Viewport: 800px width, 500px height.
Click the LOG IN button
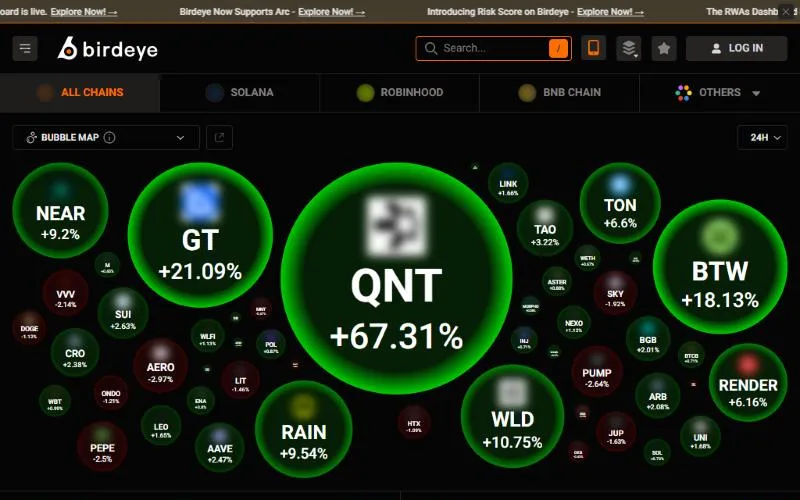737,48
